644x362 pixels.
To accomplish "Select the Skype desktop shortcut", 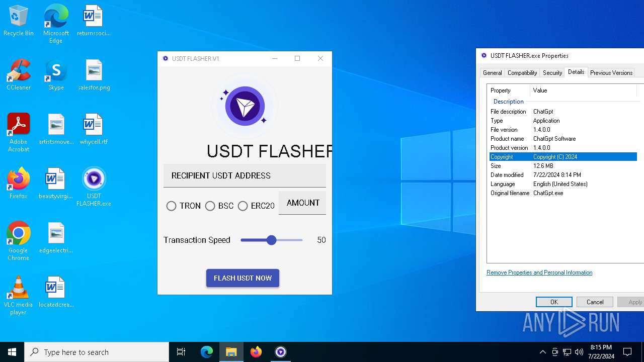I will (x=56, y=75).
